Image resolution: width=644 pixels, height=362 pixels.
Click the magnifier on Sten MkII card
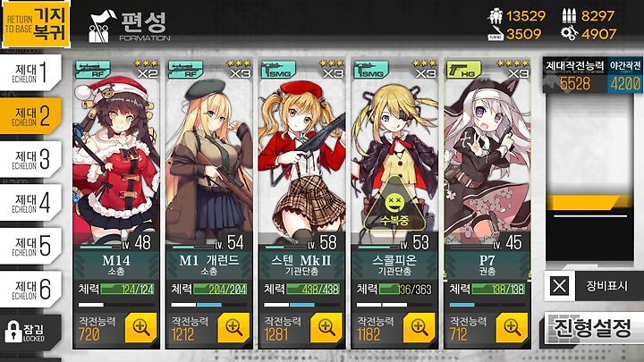326,327
